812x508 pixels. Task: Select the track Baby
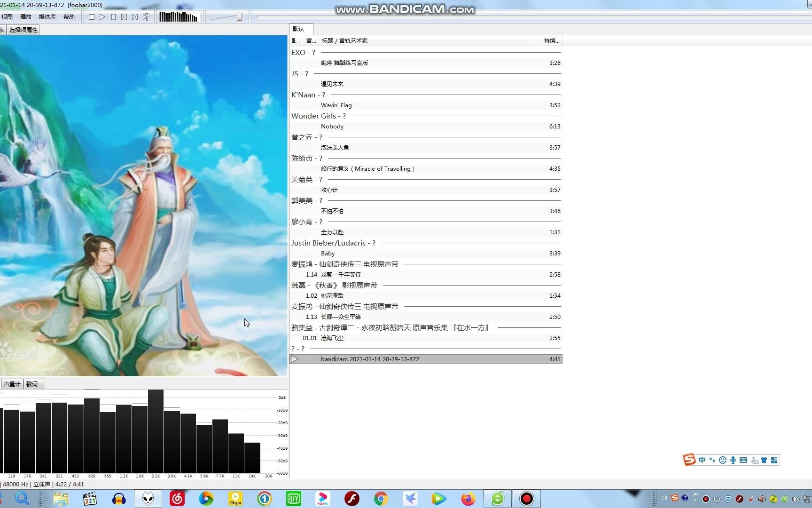tap(426, 254)
